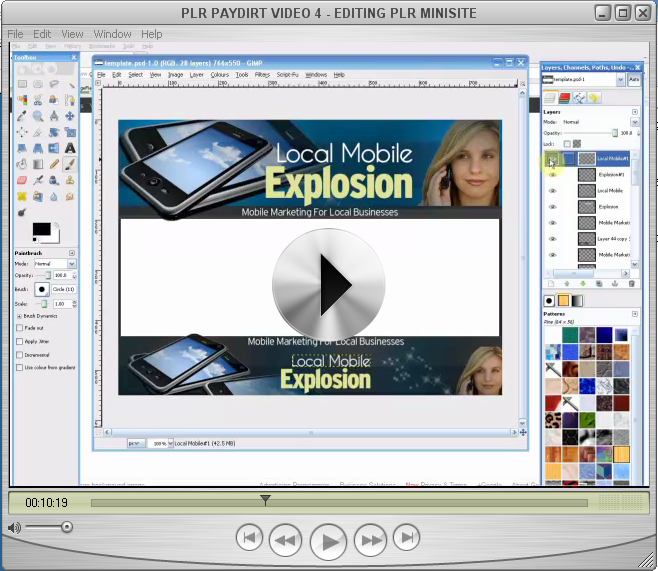658x571 pixels.
Task: Select the Zoom magnifier tool
Action: point(38,116)
